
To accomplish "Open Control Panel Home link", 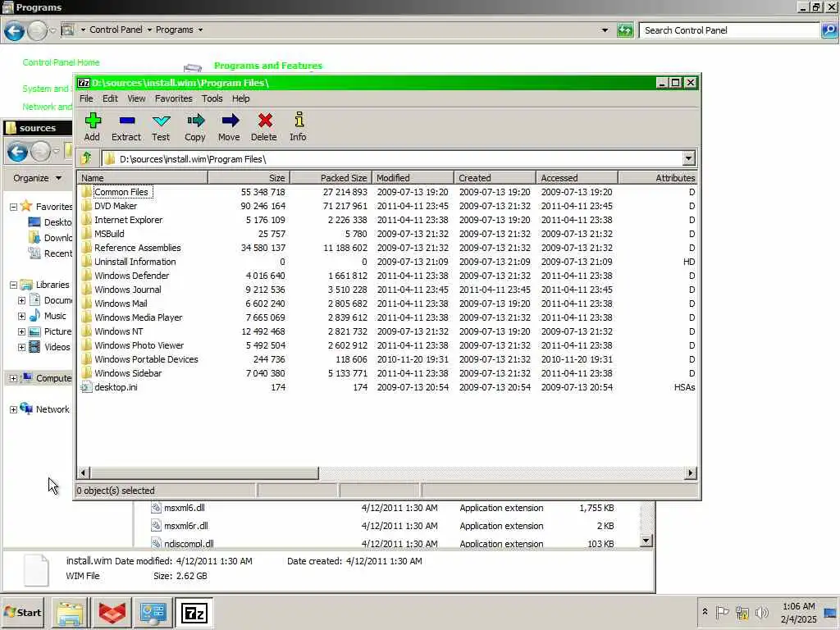I will (61, 62).
